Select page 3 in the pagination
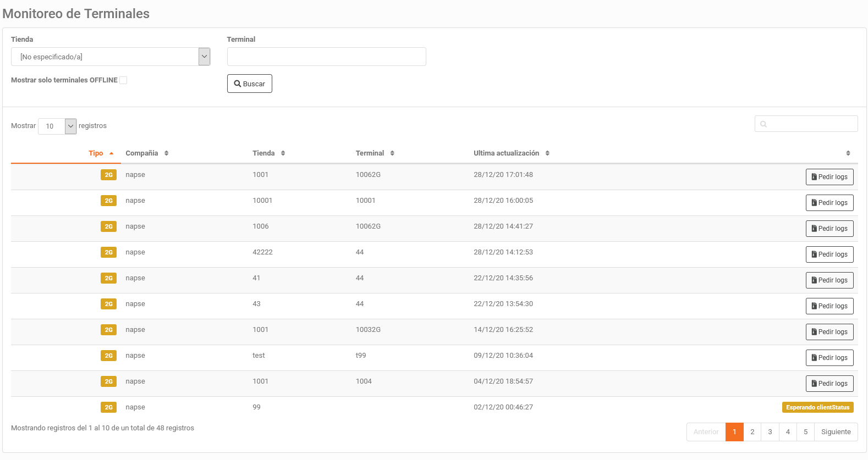The image size is (868, 460). coord(770,432)
